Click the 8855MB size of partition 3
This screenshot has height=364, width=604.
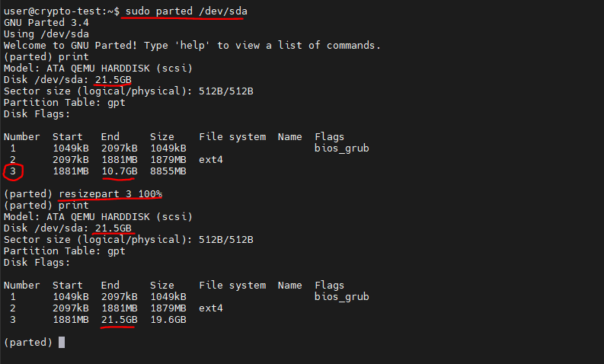[x=168, y=171]
